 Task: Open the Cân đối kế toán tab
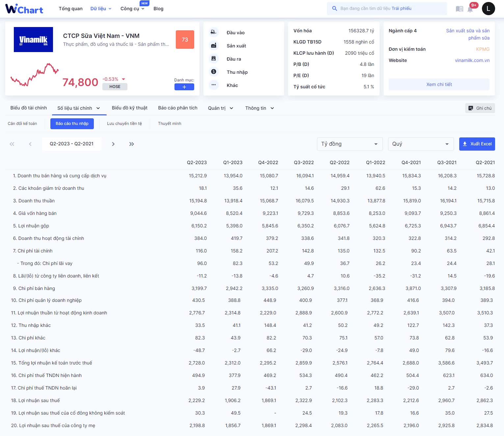point(22,124)
